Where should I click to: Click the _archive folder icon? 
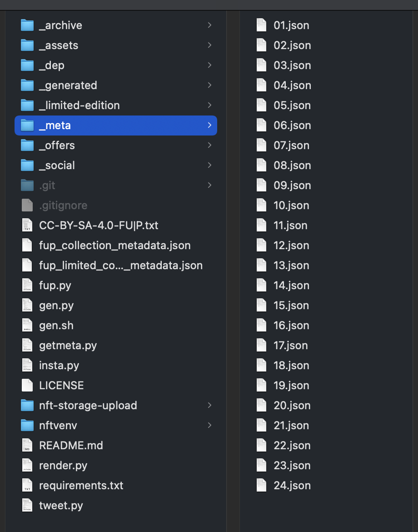click(x=27, y=25)
